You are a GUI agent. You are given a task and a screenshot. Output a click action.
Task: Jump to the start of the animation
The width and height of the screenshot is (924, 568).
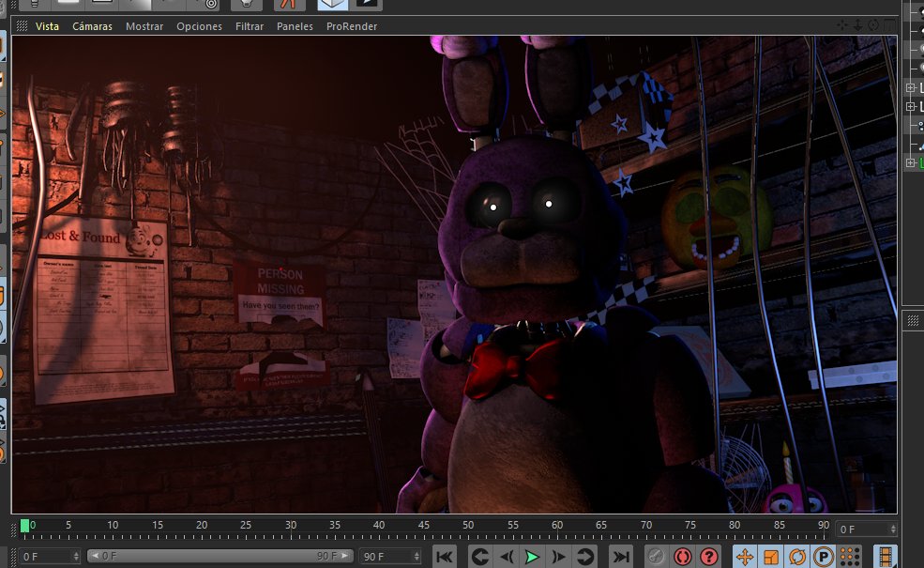click(445, 556)
